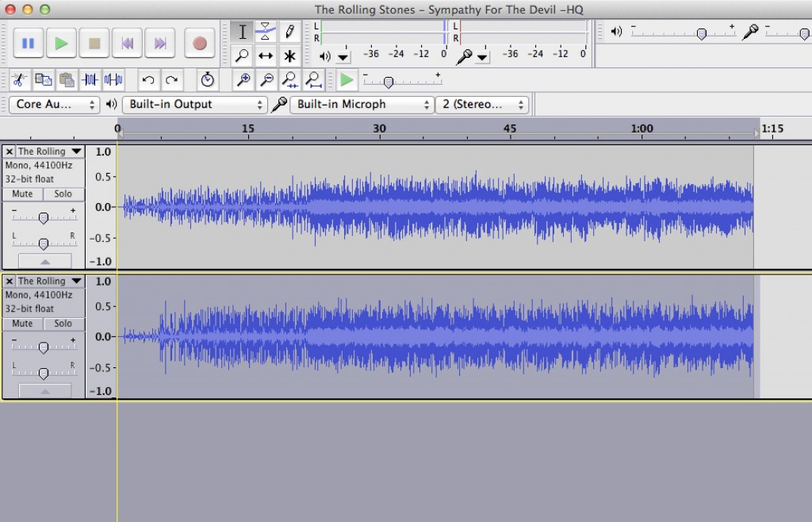Mute the second track

coord(22,324)
